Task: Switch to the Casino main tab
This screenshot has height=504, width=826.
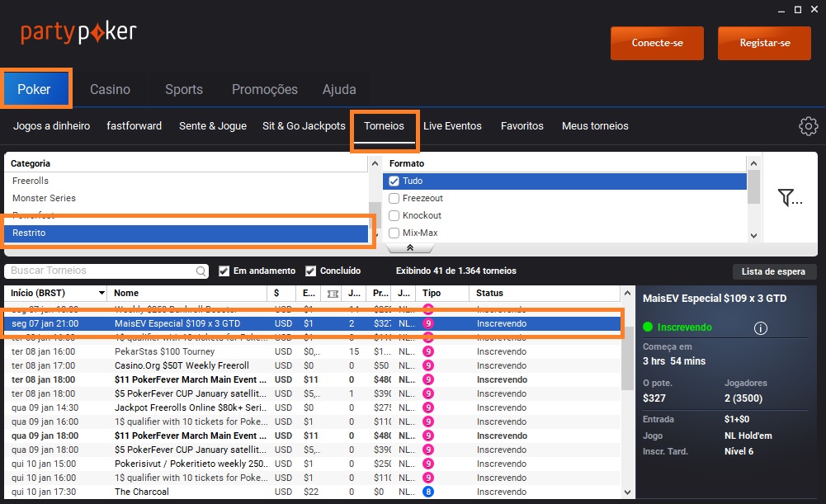Action: (x=110, y=90)
